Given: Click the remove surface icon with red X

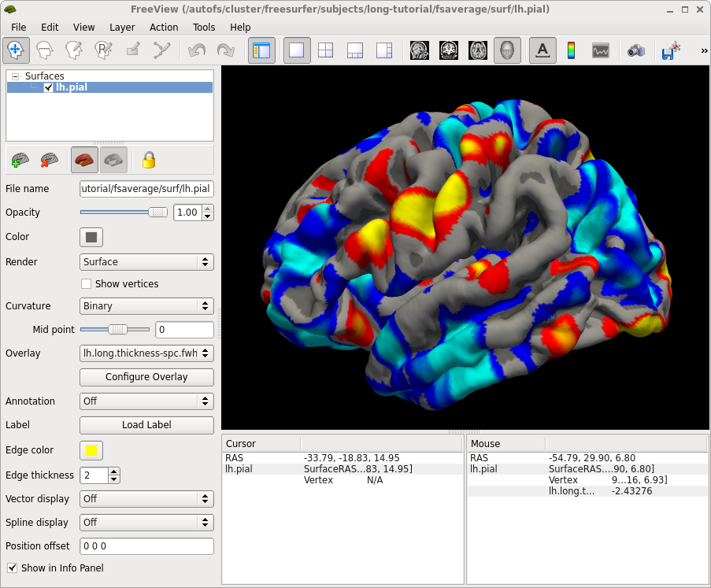Looking at the screenshot, I should [x=50, y=161].
